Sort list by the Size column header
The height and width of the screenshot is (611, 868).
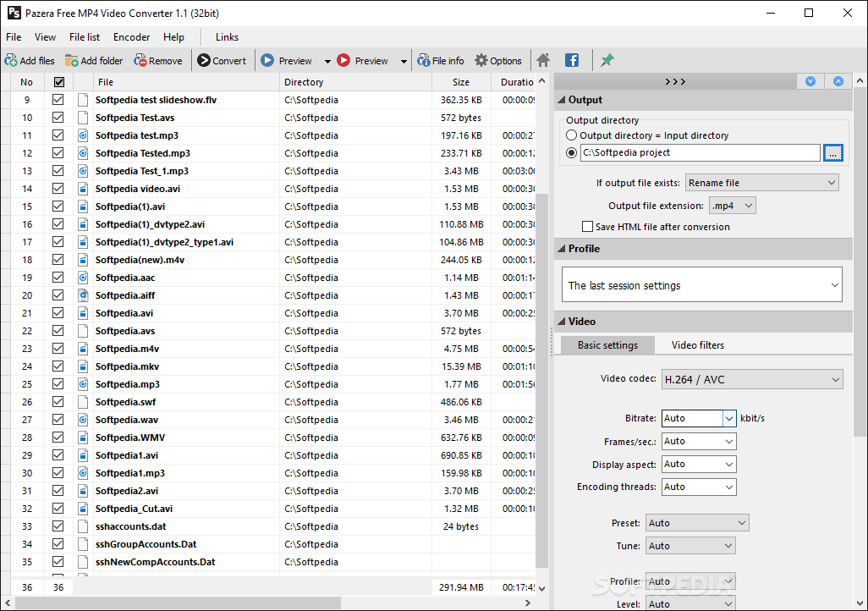(x=460, y=82)
